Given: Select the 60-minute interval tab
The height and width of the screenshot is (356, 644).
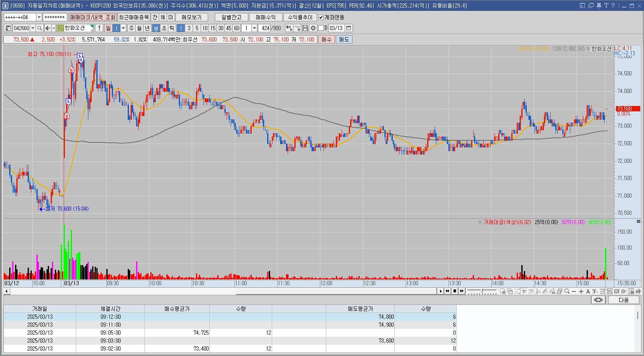Looking at the screenshot, I should coord(237,28).
